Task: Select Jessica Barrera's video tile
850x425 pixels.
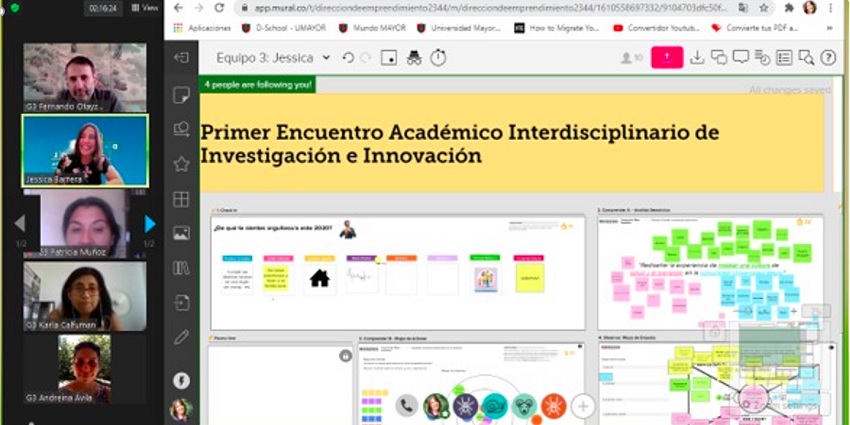Action: click(85, 151)
